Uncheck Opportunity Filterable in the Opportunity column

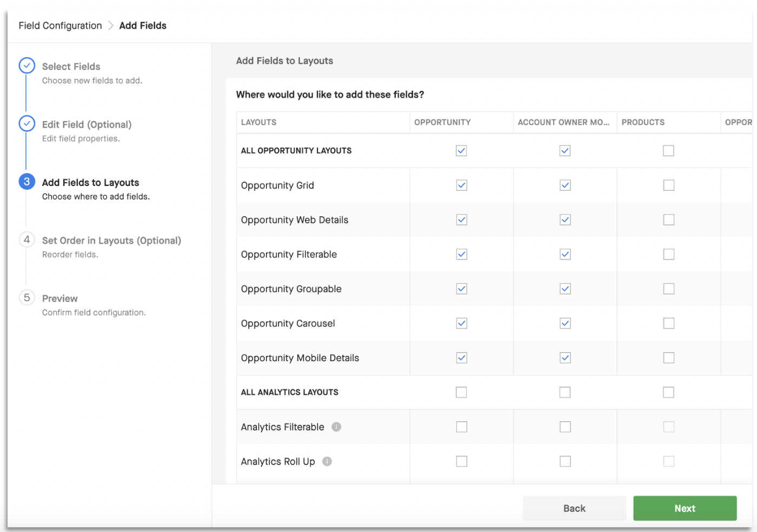462,254
